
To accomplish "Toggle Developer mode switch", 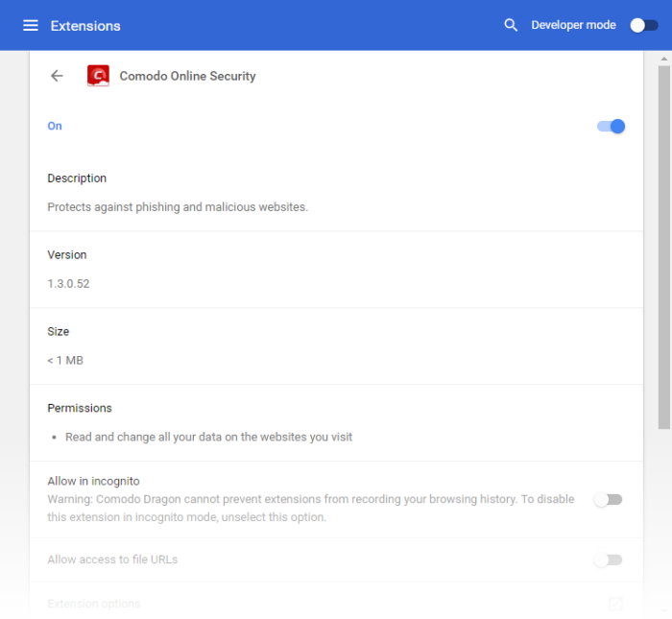I will click(x=644, y=25).
